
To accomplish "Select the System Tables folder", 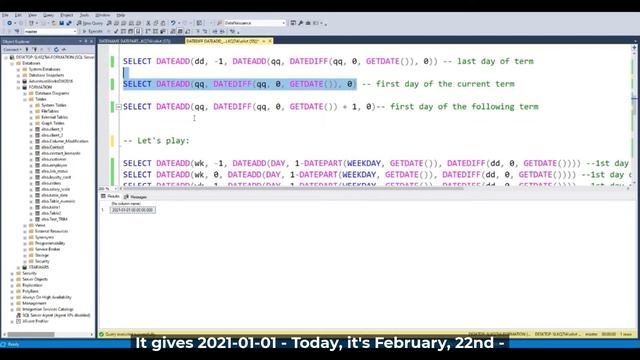I will click(x=53, y=105).
